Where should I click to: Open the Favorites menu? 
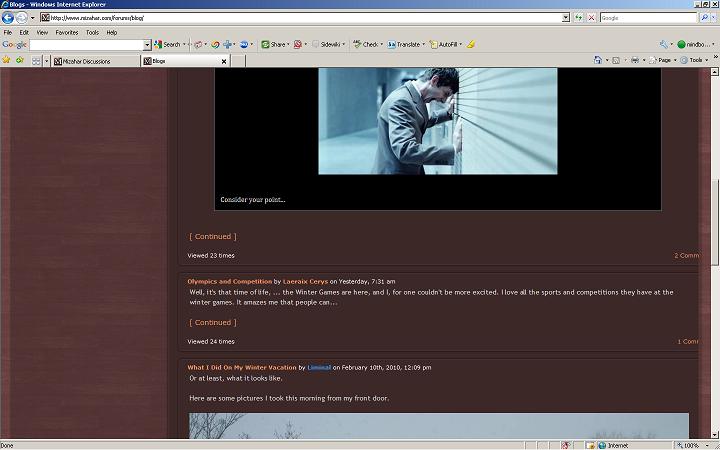[67, 33]
